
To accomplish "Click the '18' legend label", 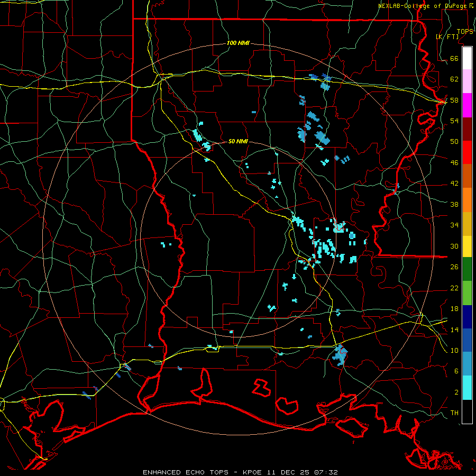I will [x=454, y=309].
